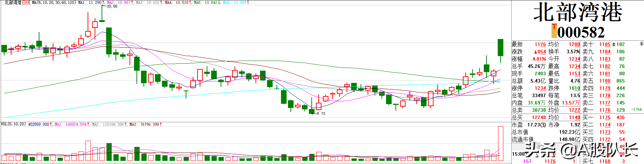Click the 内盘 value 31.69万
This screenshot has height=164, width=644.
tap(537, 103)
